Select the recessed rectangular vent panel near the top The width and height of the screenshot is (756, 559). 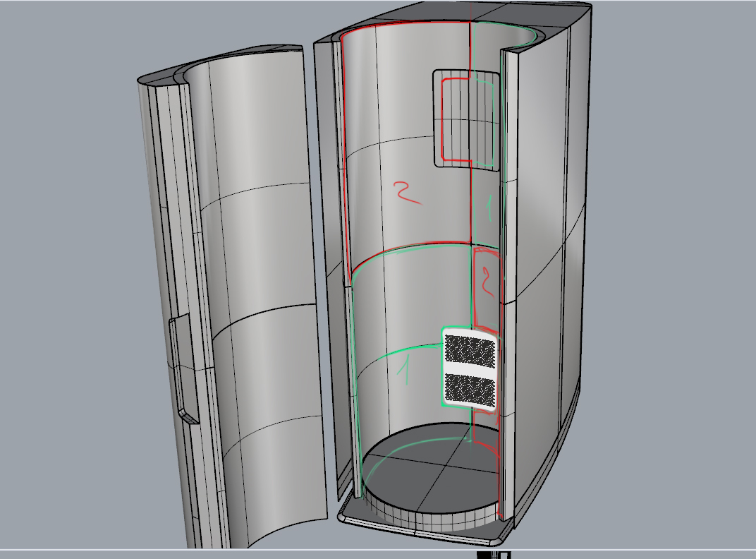466,119
